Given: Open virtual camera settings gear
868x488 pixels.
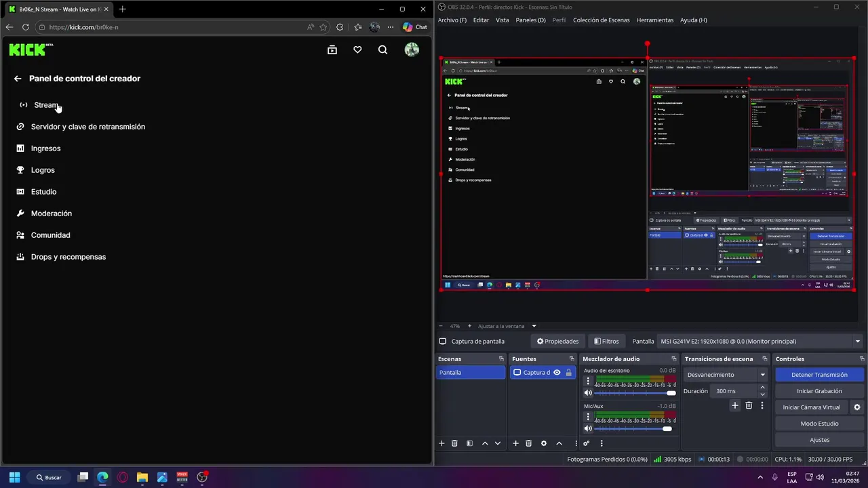Looking at the screenshot, I should click(x=856, y=407).
